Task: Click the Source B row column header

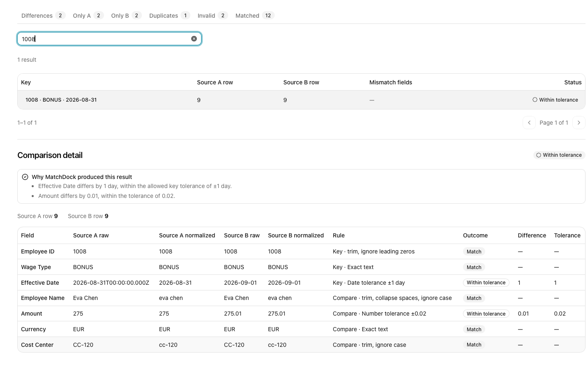Action: (301, 82)
